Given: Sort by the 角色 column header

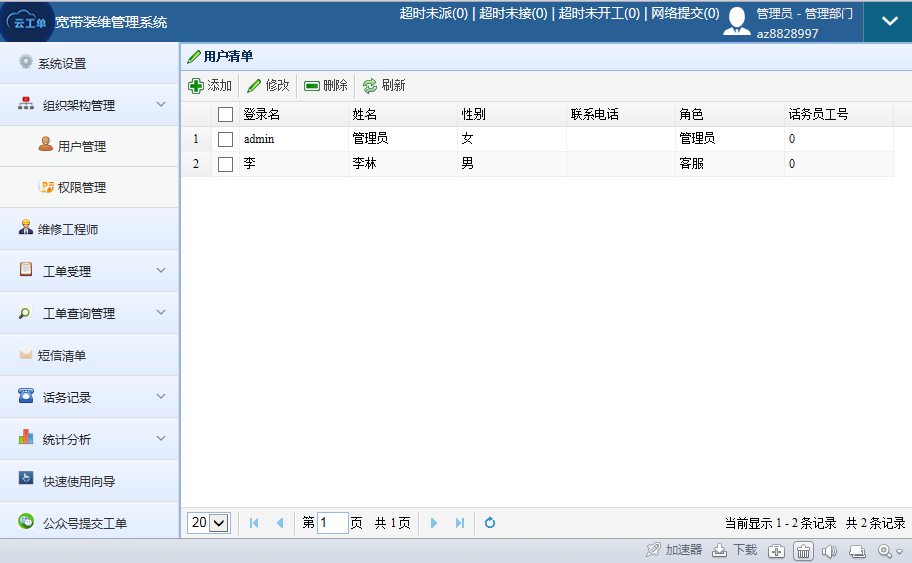Looking at the screenshot, I should (x=730, y=115).
